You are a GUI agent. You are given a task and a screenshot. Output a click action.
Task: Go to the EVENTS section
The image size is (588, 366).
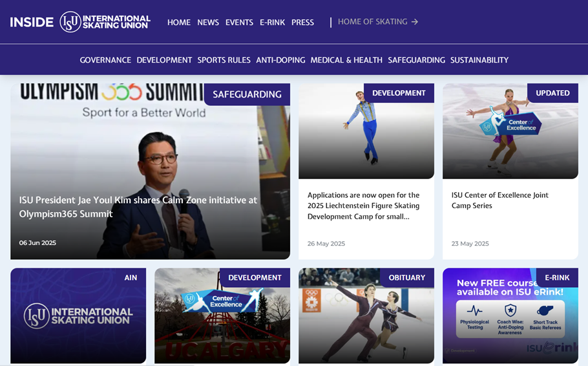pyautogui.click(x=239, y=22)
